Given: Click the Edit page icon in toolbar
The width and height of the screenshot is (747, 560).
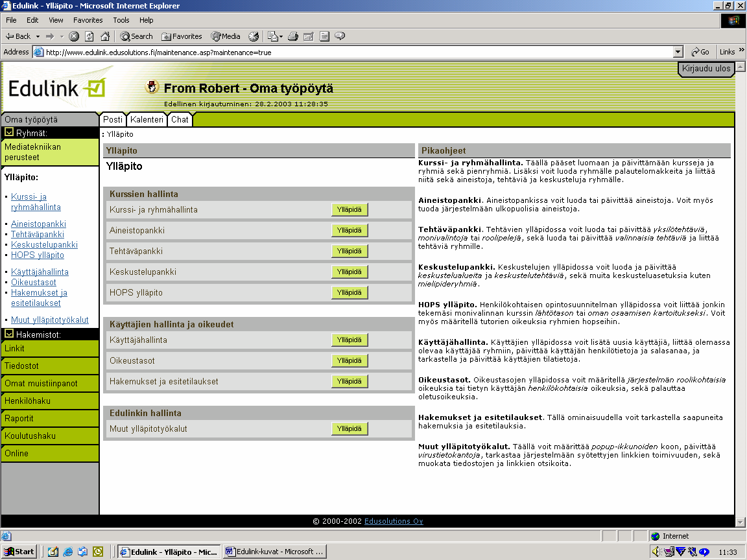Looking at the screenshot, I should tap(309, 36).
